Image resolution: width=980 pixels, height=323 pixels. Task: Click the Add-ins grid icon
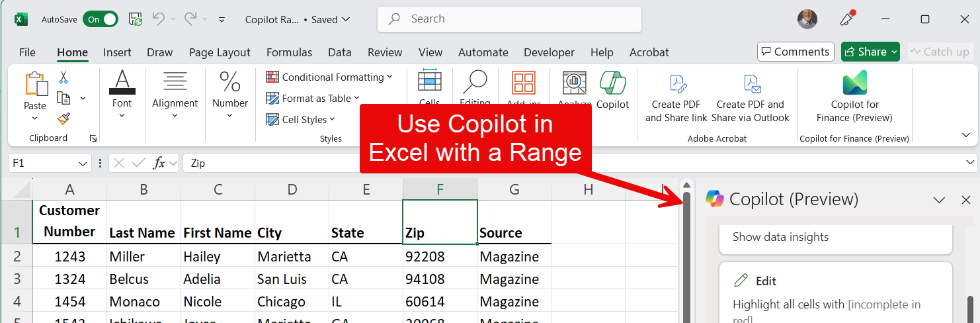point(524,83)
